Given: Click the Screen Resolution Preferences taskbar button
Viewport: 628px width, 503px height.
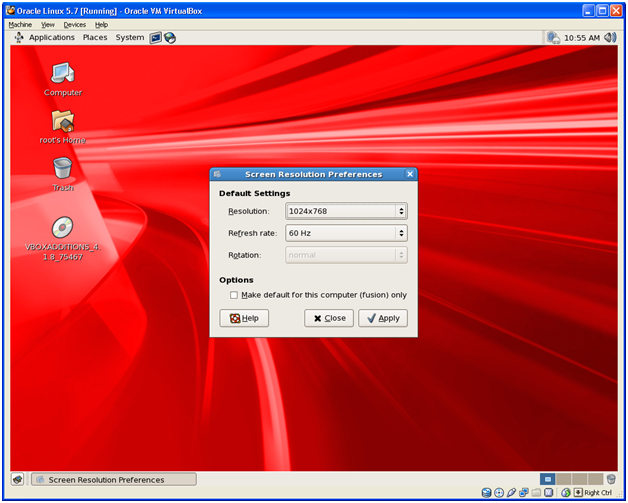Looking at the screenshot, I should coord(114,479).
